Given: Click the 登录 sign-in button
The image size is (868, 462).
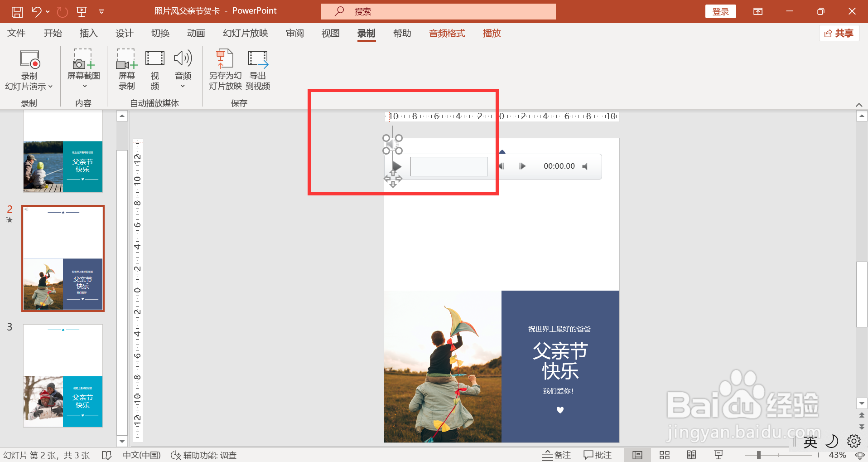Looking at the screenshot, I should click(x=720, y=11).
